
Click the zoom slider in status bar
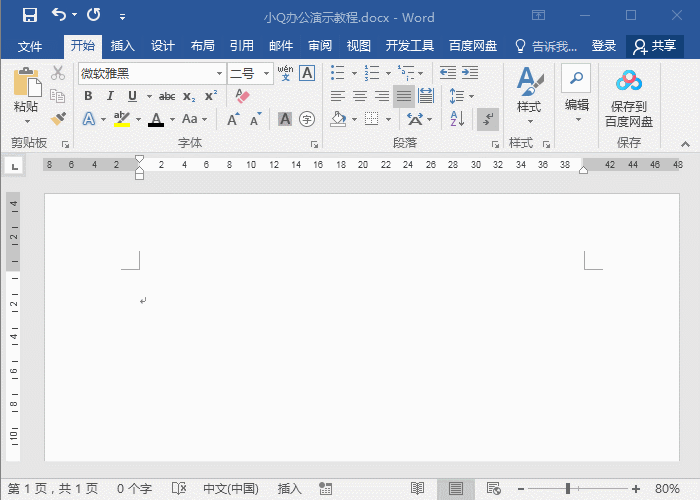568,488
